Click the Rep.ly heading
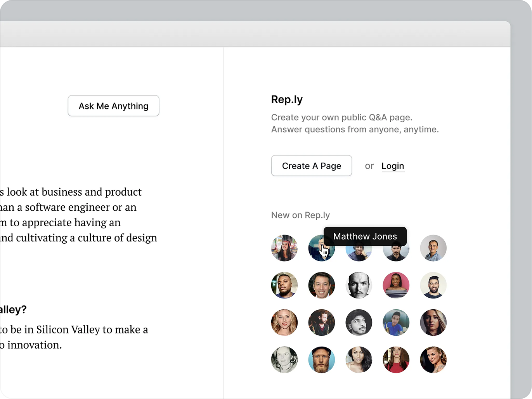 (287, 100)
